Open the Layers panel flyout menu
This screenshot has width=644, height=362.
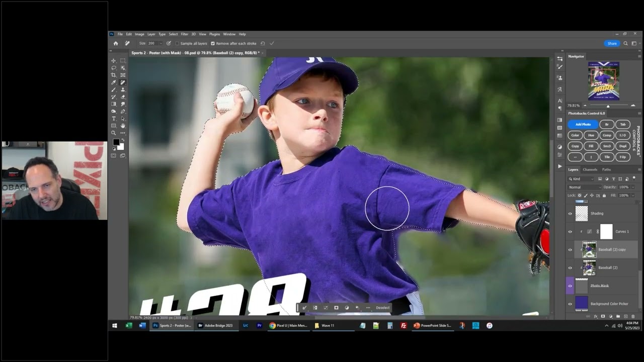click(x=639, y=169)
